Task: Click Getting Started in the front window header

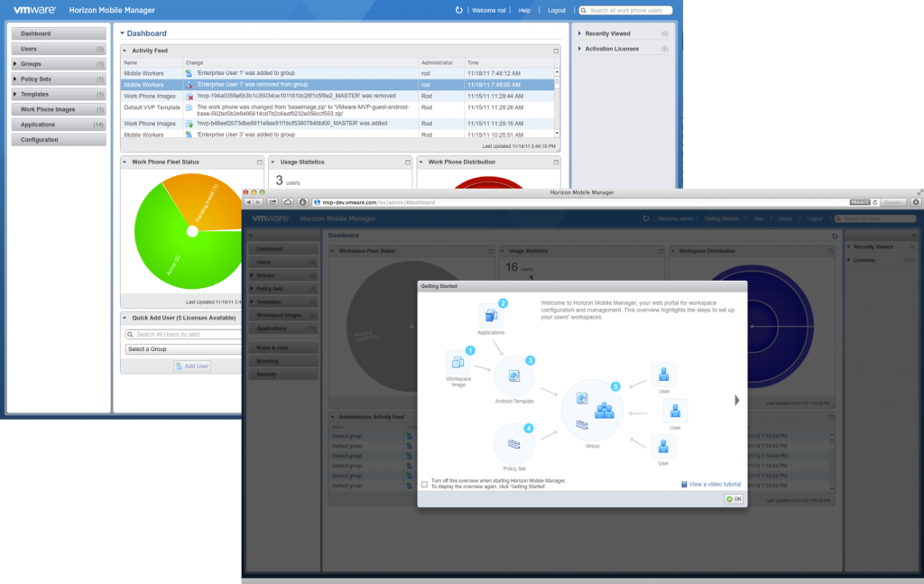Action: [x=721, y=218]
